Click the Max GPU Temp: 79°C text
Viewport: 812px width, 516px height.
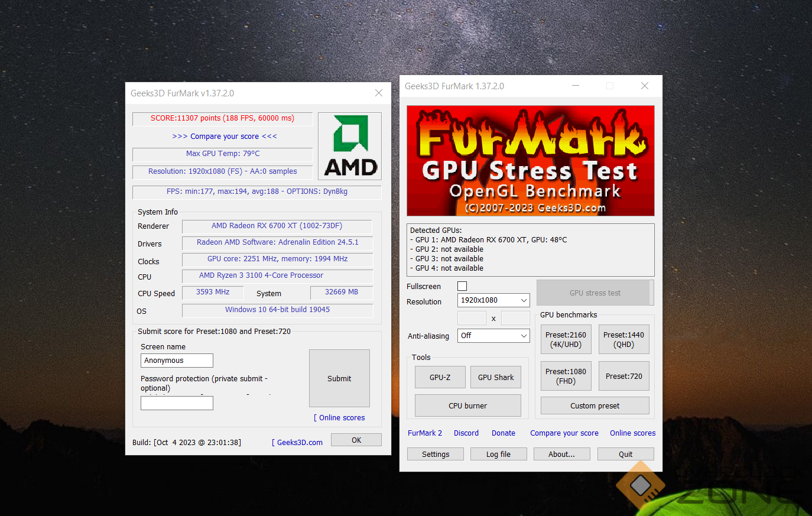pos(223,154)
